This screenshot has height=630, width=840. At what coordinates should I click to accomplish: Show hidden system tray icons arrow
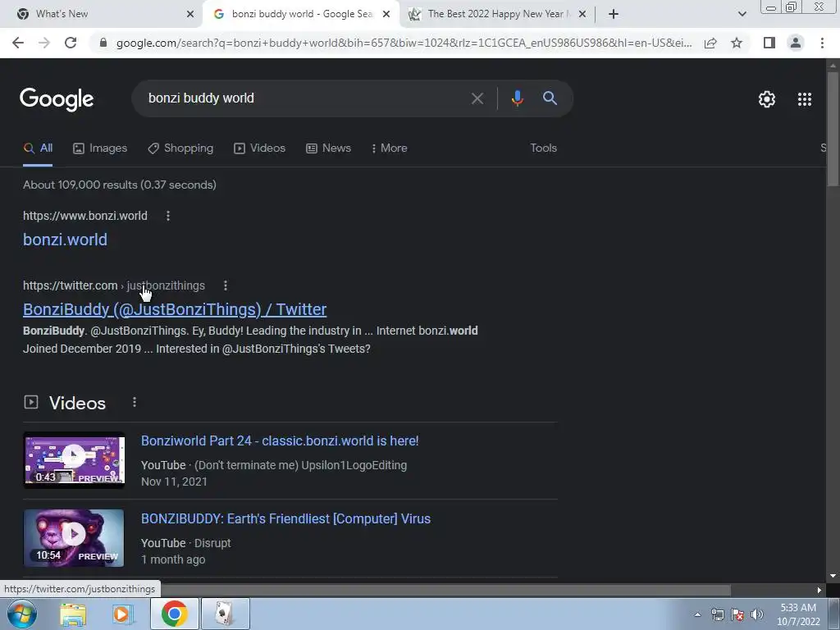pyautogui.click(x=697, y=614)
